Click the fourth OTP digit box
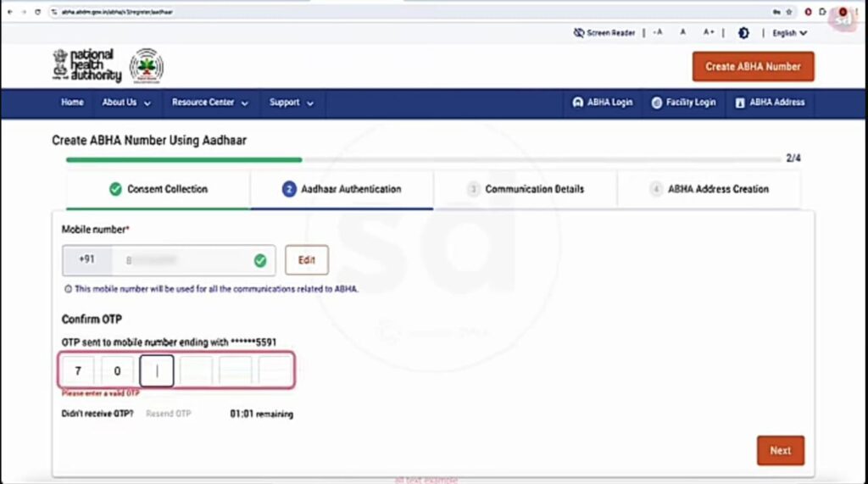The image size is (868, 484). [x=196, y=370]
